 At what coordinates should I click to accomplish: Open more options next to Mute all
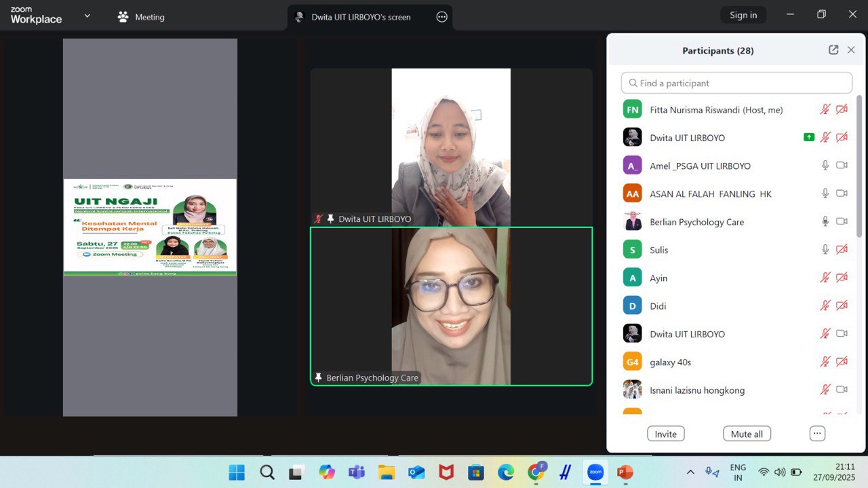[x=817, y=434]
